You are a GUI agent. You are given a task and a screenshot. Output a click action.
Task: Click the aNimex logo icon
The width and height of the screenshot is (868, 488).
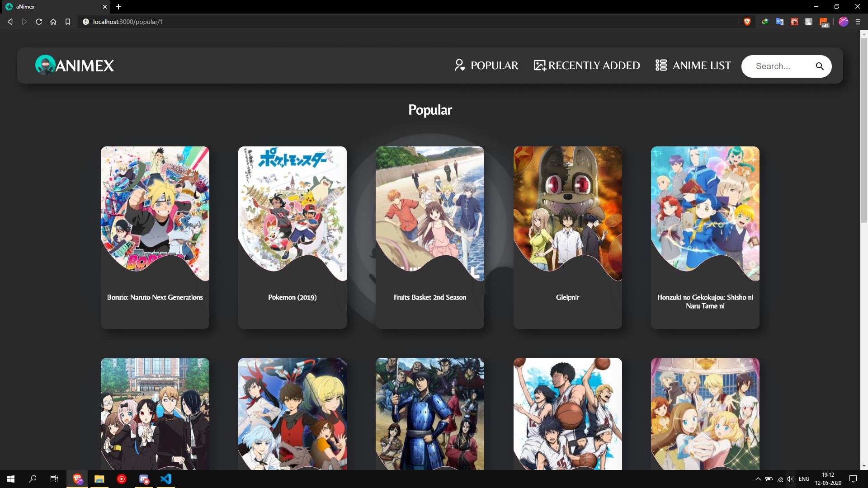pyautogui.click(x=45, y=65)
